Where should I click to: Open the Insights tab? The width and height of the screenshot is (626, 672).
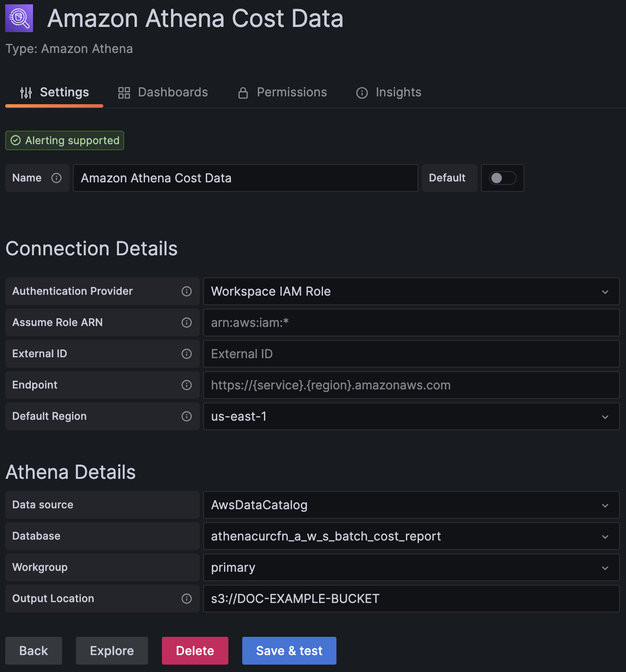(389, 92)
